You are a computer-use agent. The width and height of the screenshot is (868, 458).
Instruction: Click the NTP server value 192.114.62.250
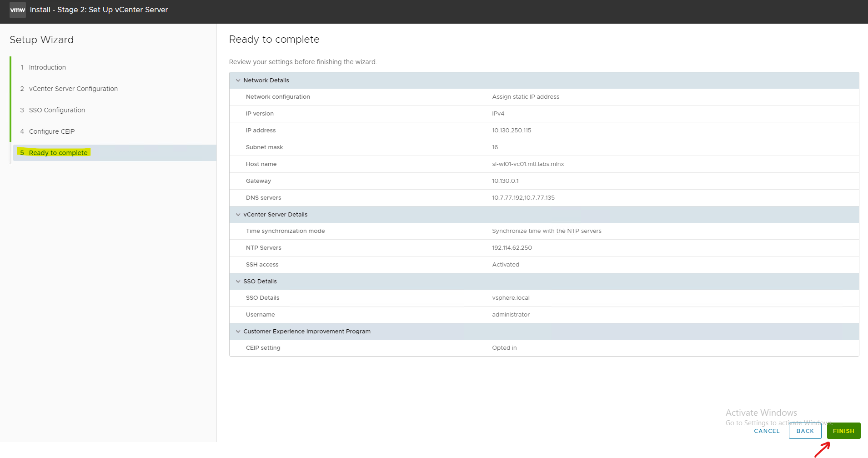point(512,248)
